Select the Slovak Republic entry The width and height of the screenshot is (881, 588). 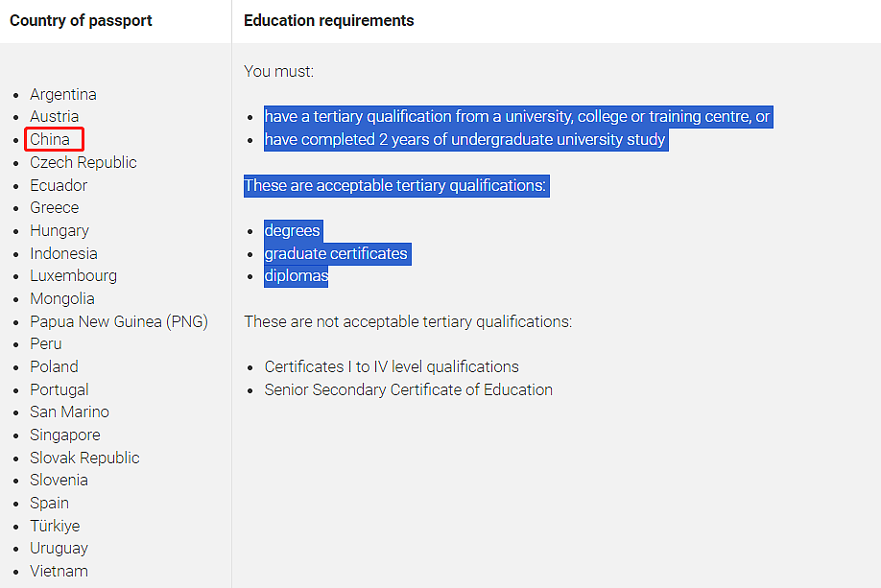pyautogui.click(x=84, y=458)
